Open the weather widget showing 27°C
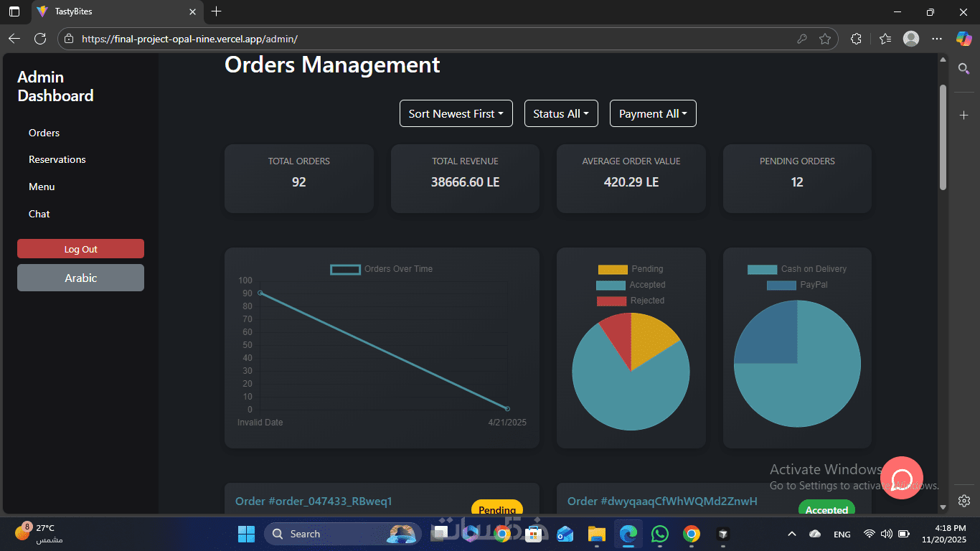This screenshot has width=980, height=551. coord(39,533)
